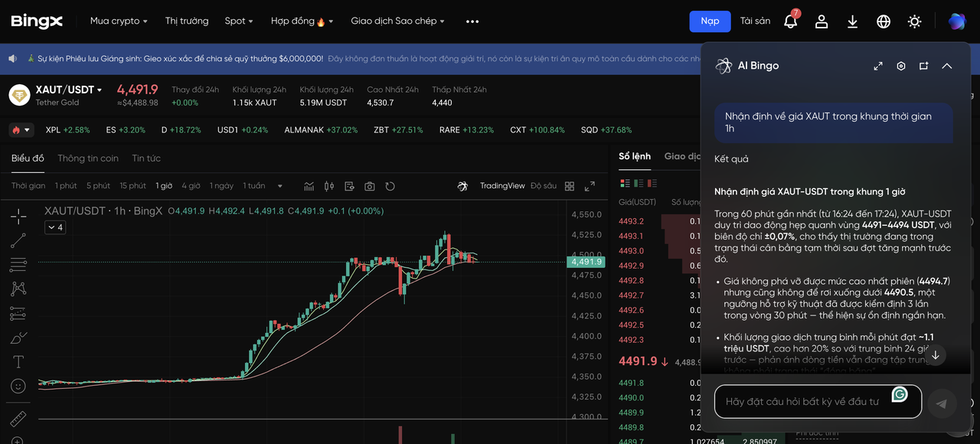Expand more timeframe options dropdown
Image resolution: width=980 pixels, height=444 pixels.
[279, 186]
